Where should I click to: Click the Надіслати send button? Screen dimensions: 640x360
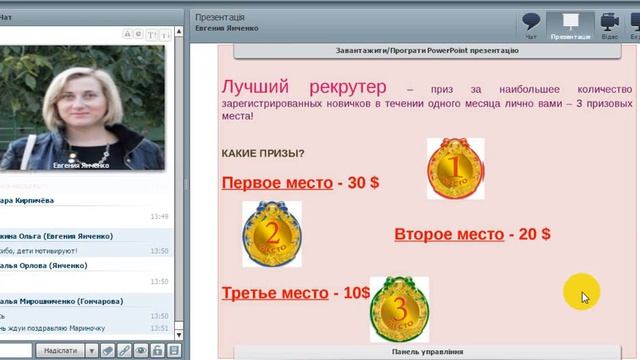pos(60,351)
